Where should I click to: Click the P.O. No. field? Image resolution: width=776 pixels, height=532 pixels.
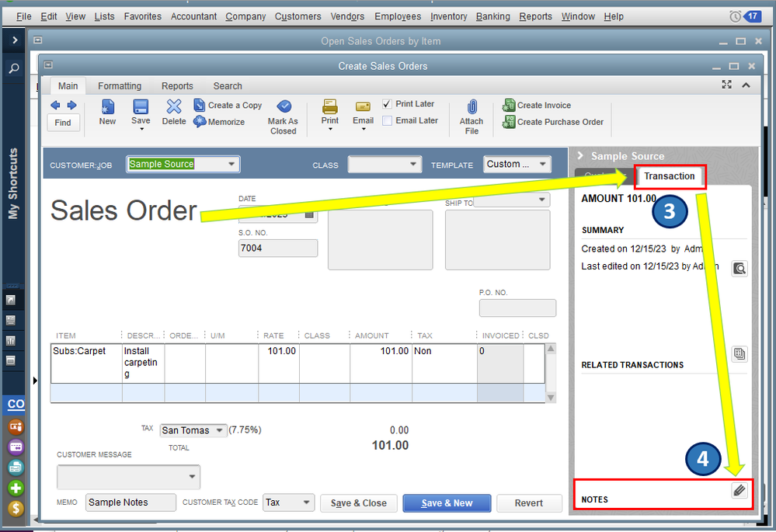click(x=517, y=308)
